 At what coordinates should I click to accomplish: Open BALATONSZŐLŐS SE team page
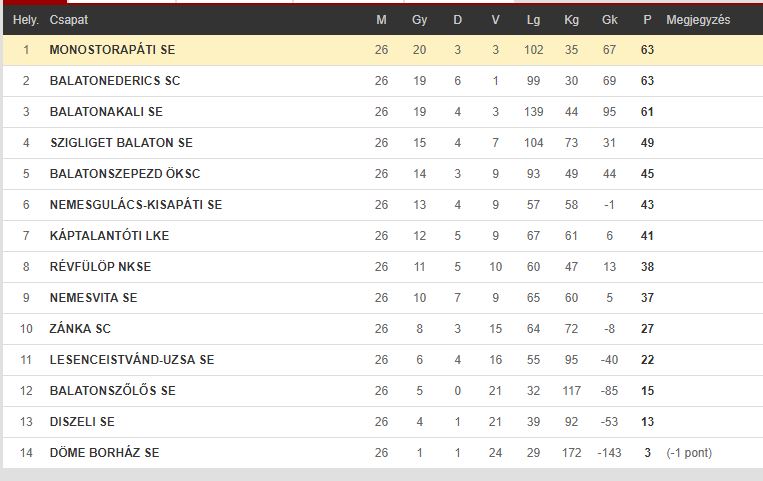pos(112,390)
